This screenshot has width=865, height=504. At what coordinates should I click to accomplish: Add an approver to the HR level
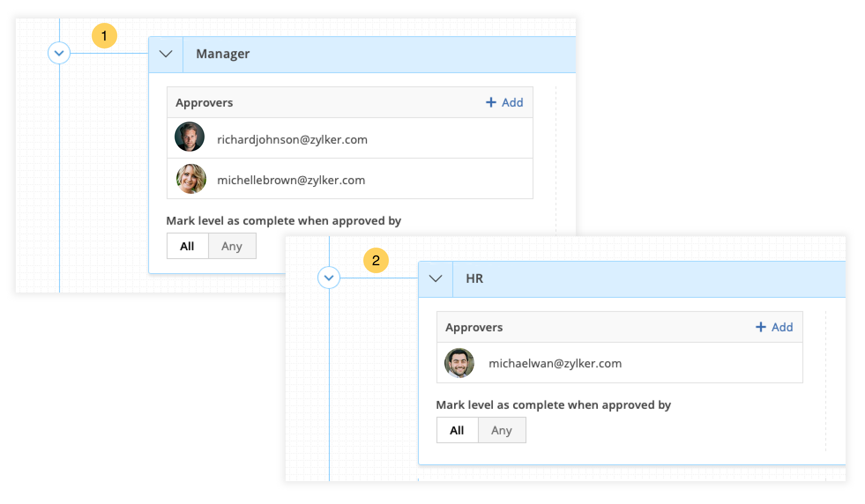pyautogui.click(x=774, y=327)
